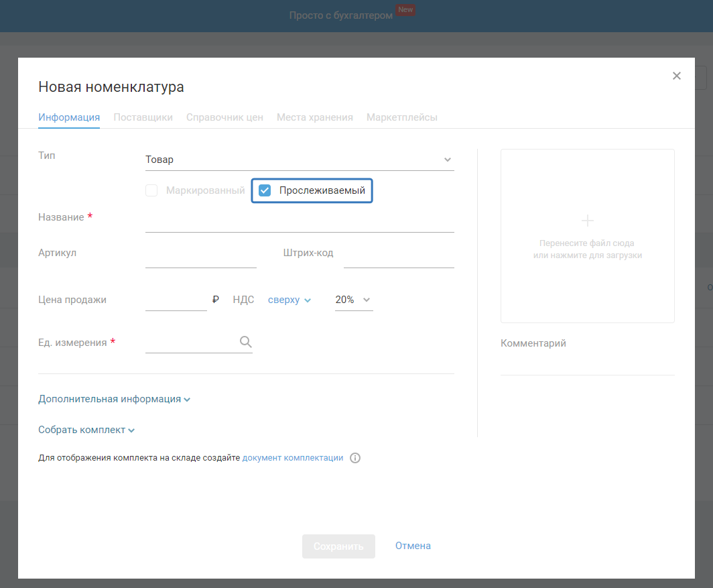Viewport: 713px width, 588px height.
Task: Change the 20% VAT rate dropdown
Action: point(353,300)
